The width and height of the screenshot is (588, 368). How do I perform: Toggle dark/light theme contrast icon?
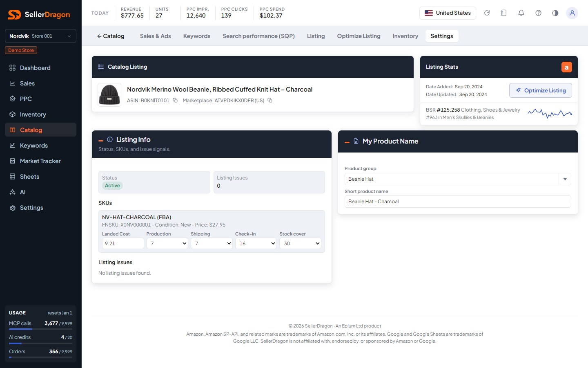(555, 13)
